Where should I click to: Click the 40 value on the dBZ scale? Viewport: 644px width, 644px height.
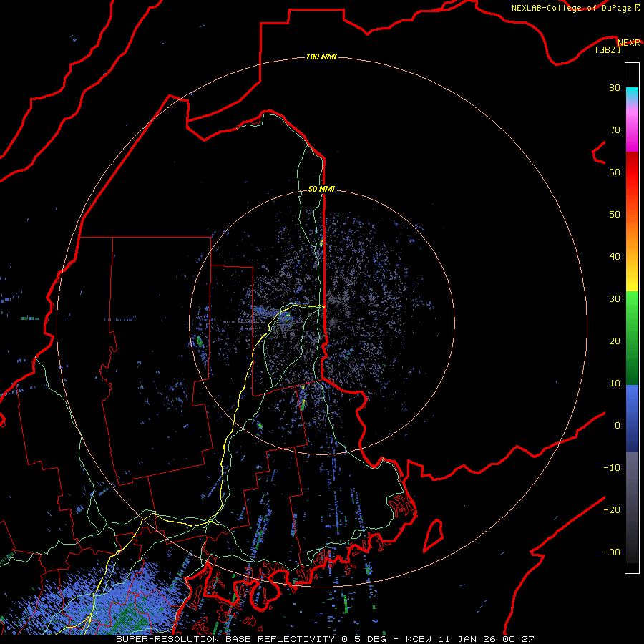click(615, 257)
